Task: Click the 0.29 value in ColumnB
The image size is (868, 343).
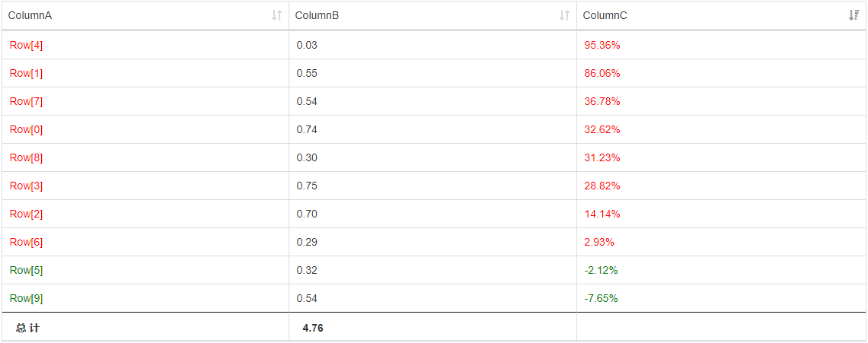Action: tap(307, 243)
